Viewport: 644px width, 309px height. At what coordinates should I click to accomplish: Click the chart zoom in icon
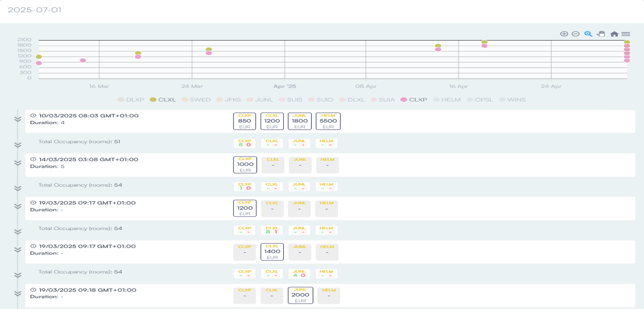[x=564, y=34]
